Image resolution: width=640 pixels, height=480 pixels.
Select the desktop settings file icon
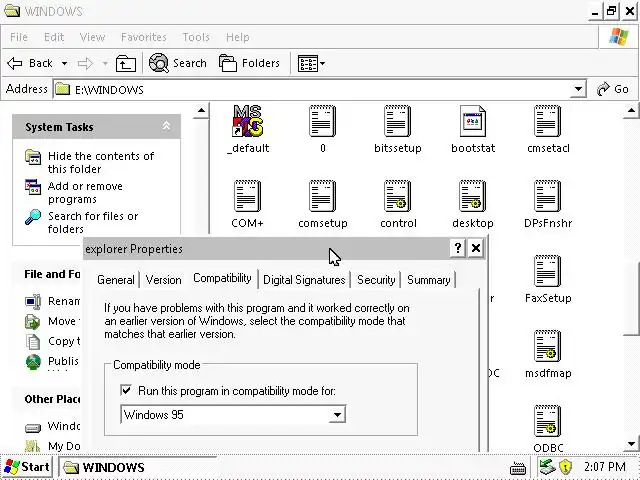point(473,196)
